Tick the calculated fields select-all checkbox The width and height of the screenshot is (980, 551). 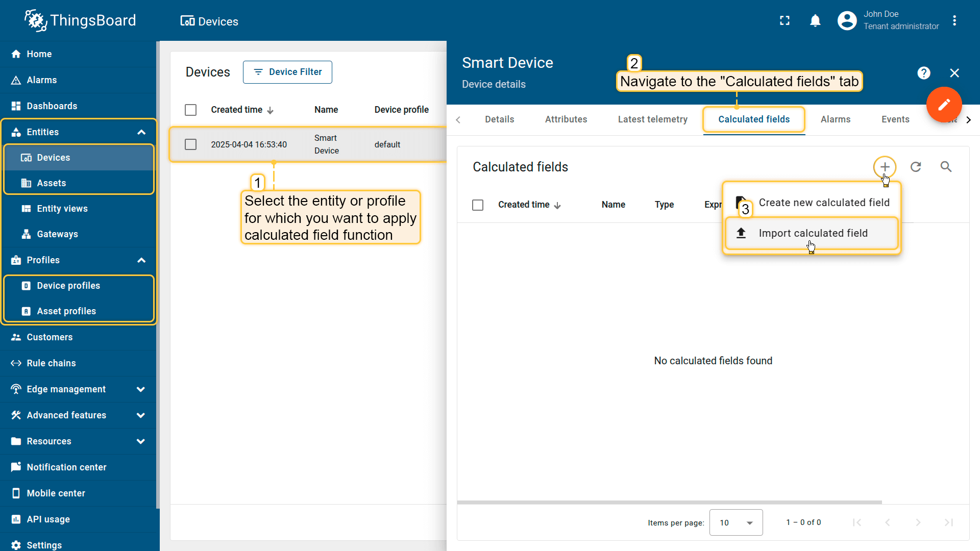tap(478, 205)
